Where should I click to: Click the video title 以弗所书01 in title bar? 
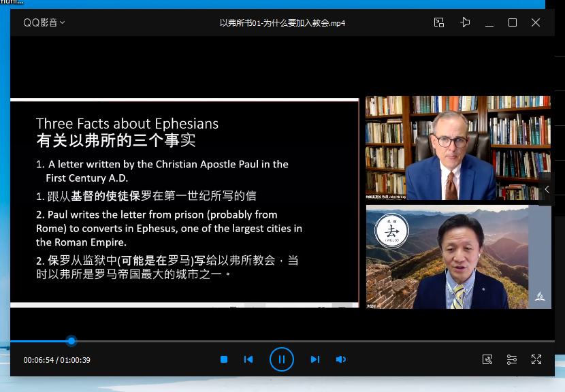point(282,22)
